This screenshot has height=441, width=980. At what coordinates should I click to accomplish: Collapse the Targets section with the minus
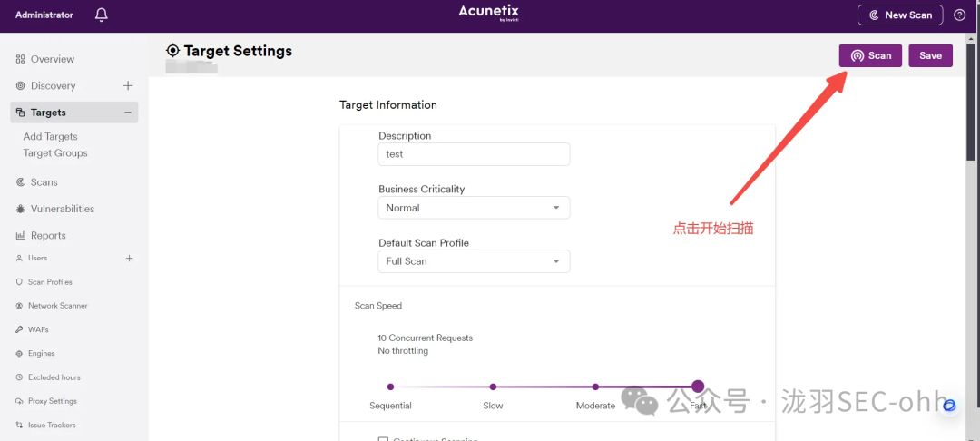coord(128,113)
